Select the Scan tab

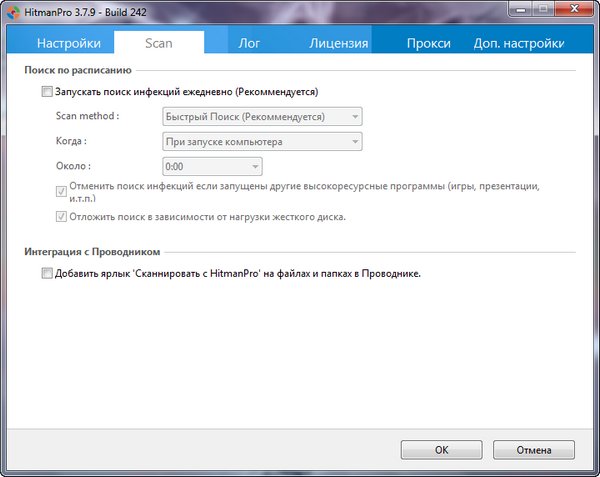pos(159,43)
